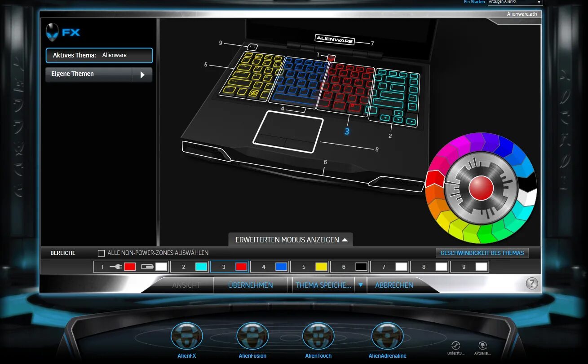Select zone 7 tab in the Bereiche row
588x364 pixels.
click(x=390, y=267)
